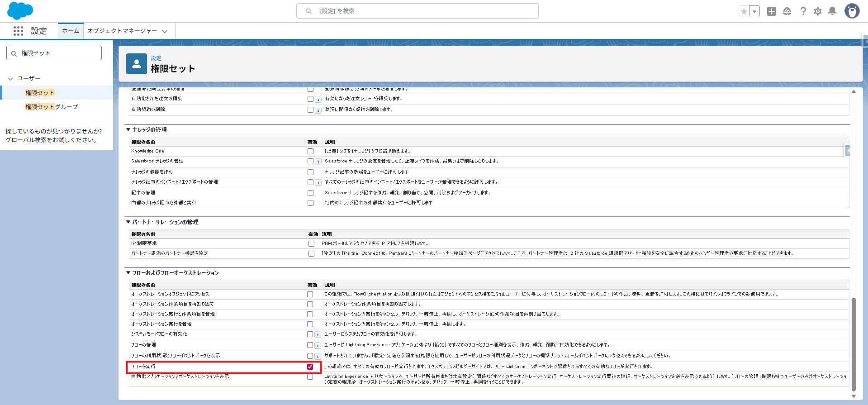Open the setup gear icon
The image size is (868, 405).
coord(818,11)
